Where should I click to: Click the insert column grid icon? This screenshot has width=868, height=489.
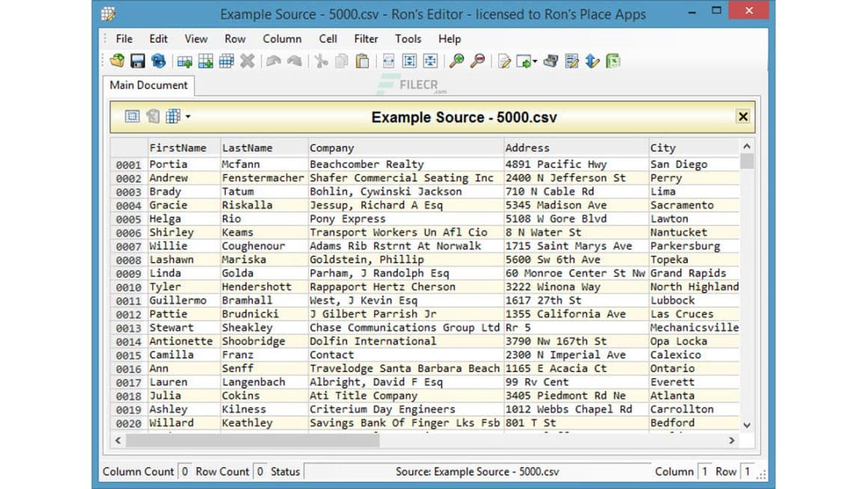[x=206, y=61]
